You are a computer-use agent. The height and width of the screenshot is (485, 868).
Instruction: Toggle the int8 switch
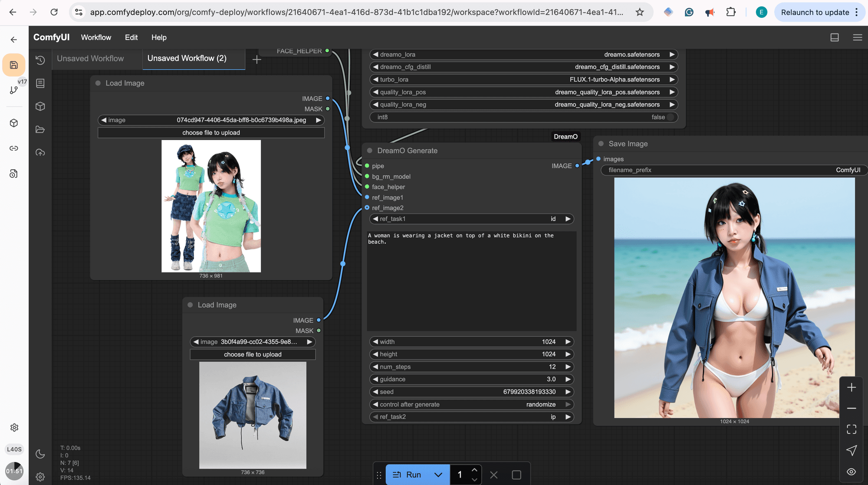tap(670, 117)
